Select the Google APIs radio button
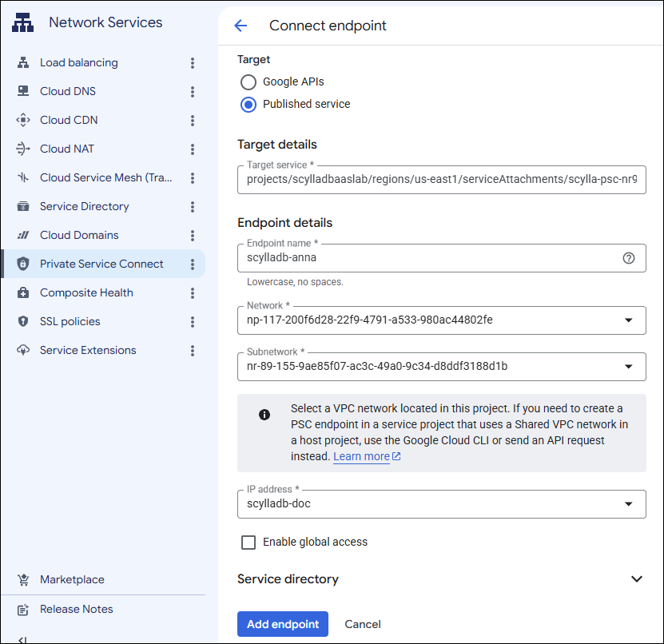 coord(249,82)
